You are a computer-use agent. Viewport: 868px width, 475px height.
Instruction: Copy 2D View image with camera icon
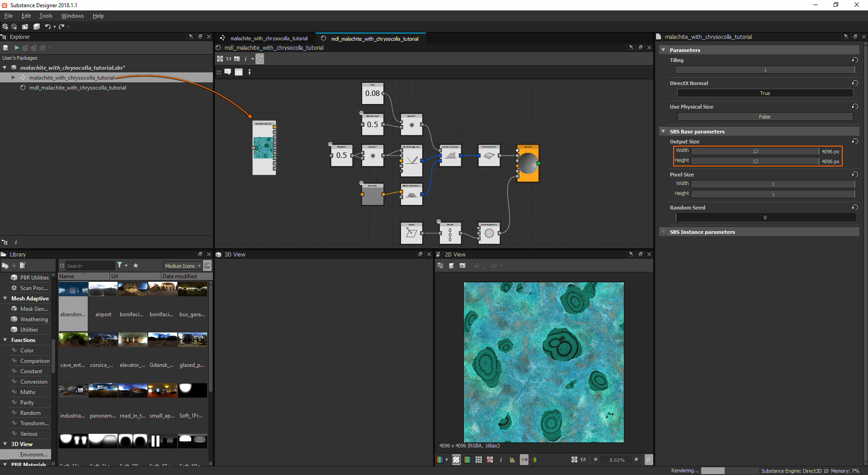[x=462, y=266]
